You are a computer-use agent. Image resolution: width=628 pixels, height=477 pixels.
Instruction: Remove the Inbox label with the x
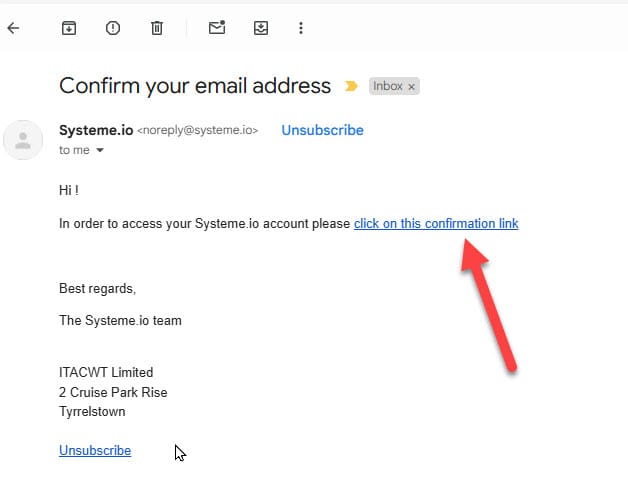tap(411, 87)
